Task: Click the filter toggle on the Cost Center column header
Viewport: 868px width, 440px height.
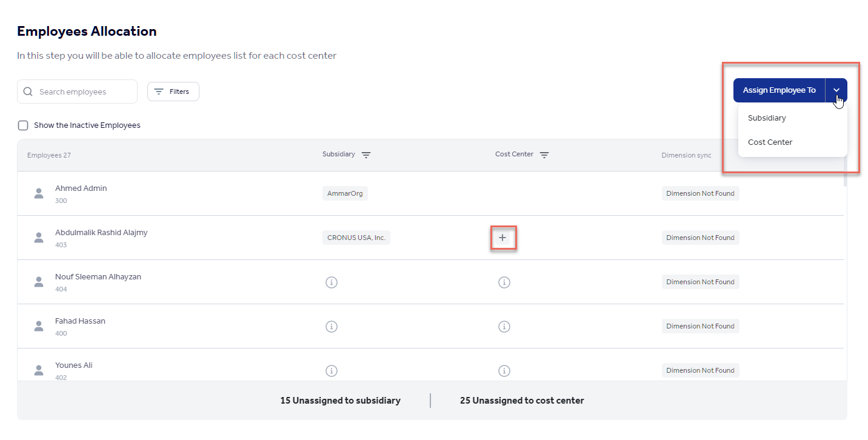Action: tap(544, 155)
